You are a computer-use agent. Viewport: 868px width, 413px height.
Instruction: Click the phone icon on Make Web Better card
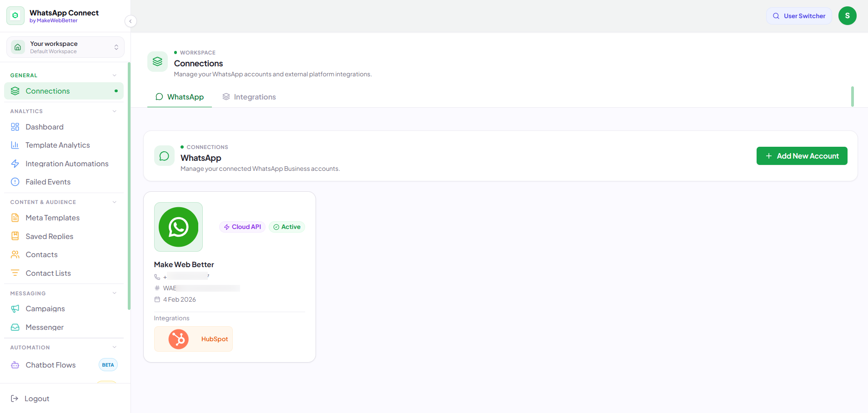pos(157,277)
